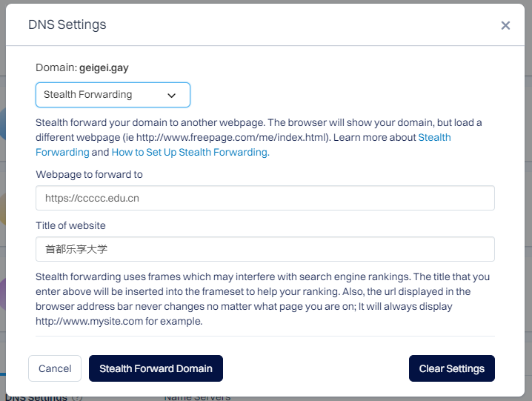This screenshot has height=401, width=532.
Task: Open How to Set Up Stealth Forwarding link
Action: 190,152
